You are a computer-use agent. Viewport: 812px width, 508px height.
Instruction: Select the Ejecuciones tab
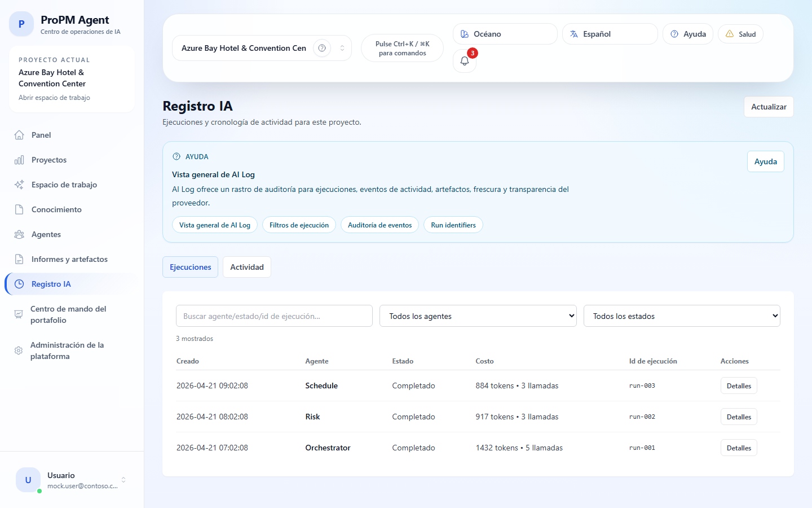[190, 266]
